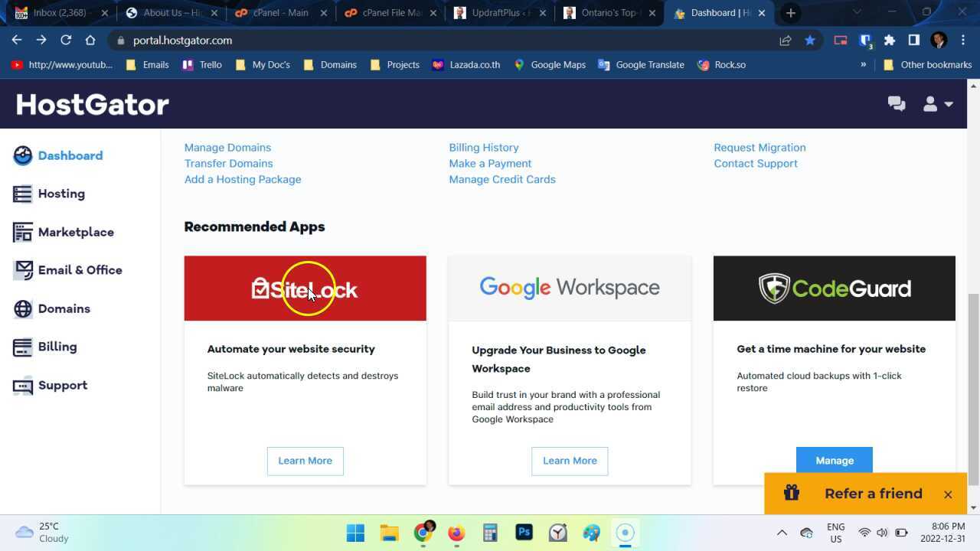Open the Billing sidebar icon
This screenshot has height=551, width=980.
click(x=23, y=347)
